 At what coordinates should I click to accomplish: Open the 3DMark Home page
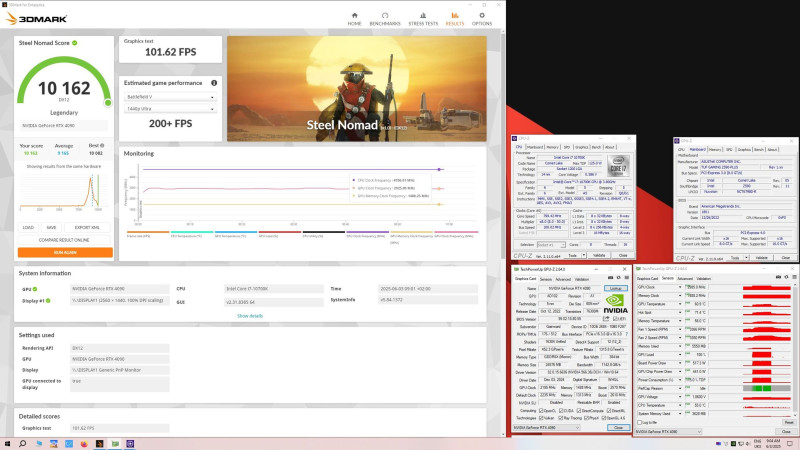click(355, 19)
